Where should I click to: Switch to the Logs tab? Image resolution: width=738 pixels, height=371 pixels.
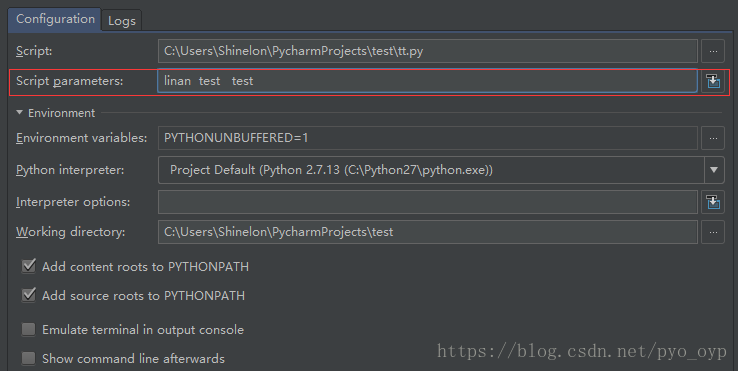pos(121,21)
